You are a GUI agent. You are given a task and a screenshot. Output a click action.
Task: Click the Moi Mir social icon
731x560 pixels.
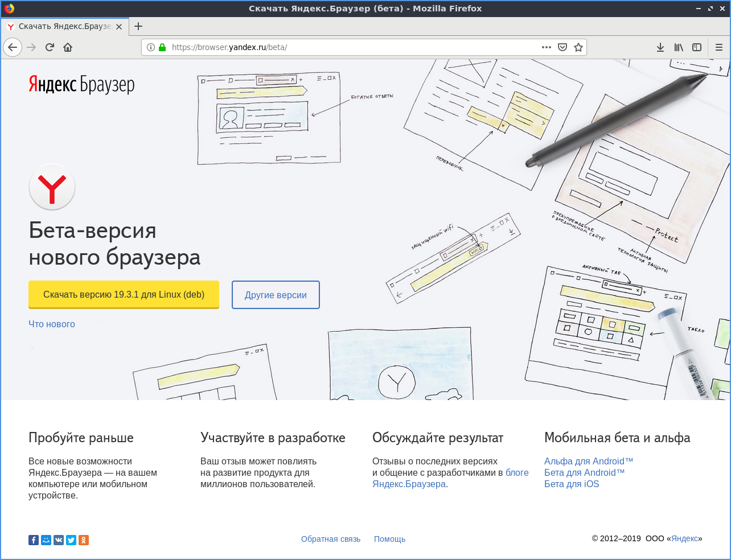tap(46, 540)
